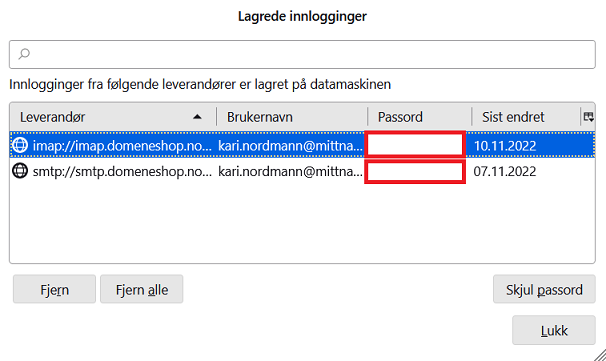Click the Fjern button
This screenshot has height=361, width=606.
pos(54,289)
